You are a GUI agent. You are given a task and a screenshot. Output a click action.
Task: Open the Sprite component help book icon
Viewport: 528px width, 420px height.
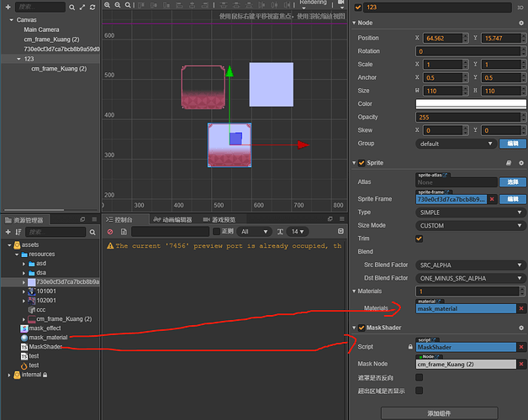point(509,163)
